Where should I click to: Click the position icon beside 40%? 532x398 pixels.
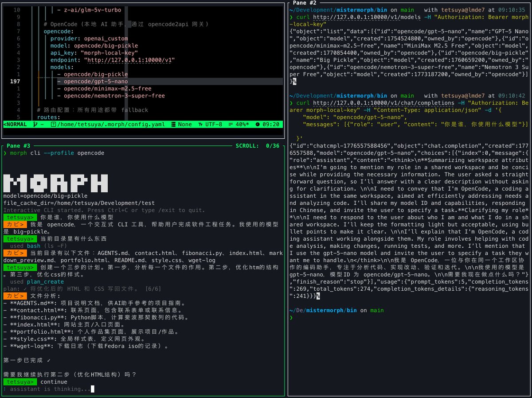coord(231,125)
